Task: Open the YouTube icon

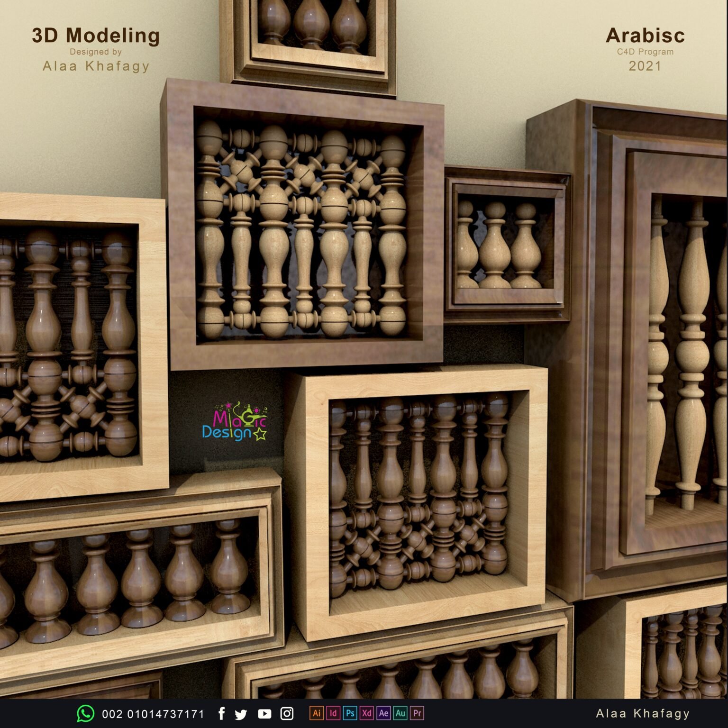Action: pos(264,713)
